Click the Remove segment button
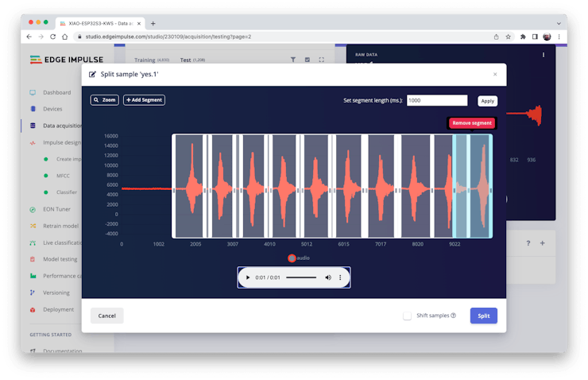Image resolution: width=588 pixels, height=380 pixels. 471,123
